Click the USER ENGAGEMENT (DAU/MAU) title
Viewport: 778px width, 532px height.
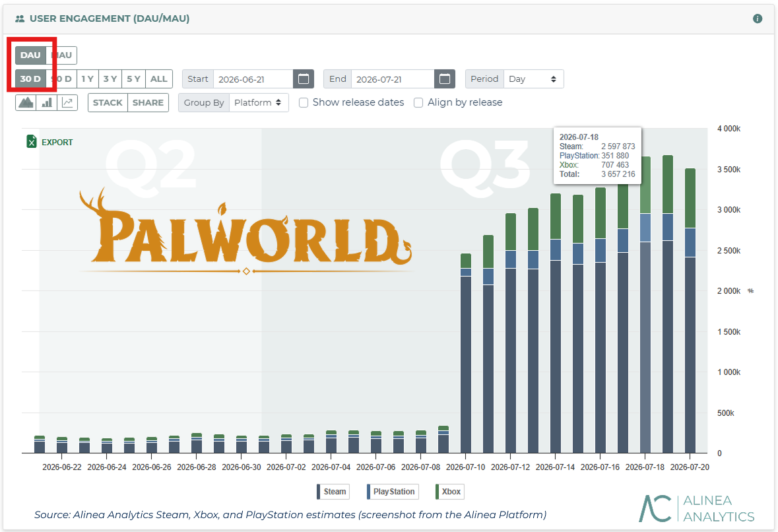[110, 19]
